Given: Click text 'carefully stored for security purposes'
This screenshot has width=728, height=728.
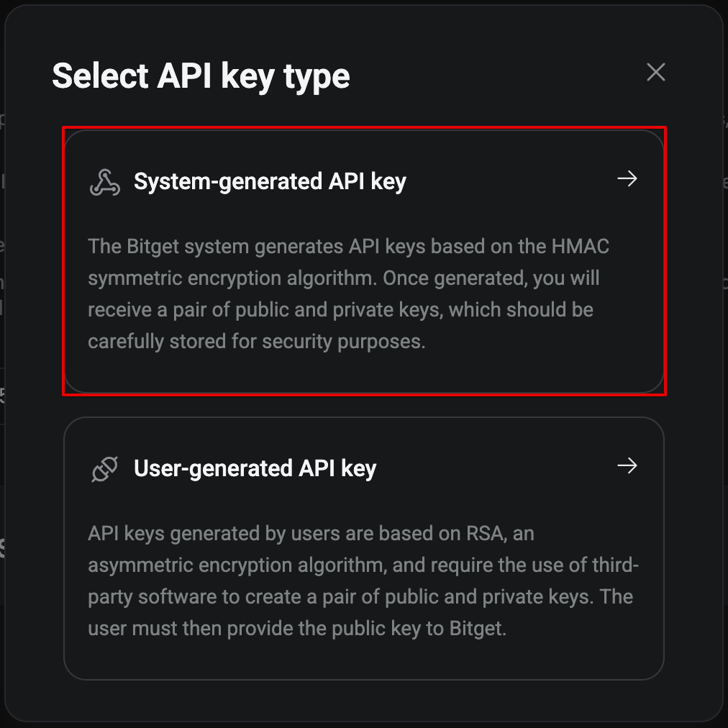Looking at the screenshot, I should click(255, 342).
